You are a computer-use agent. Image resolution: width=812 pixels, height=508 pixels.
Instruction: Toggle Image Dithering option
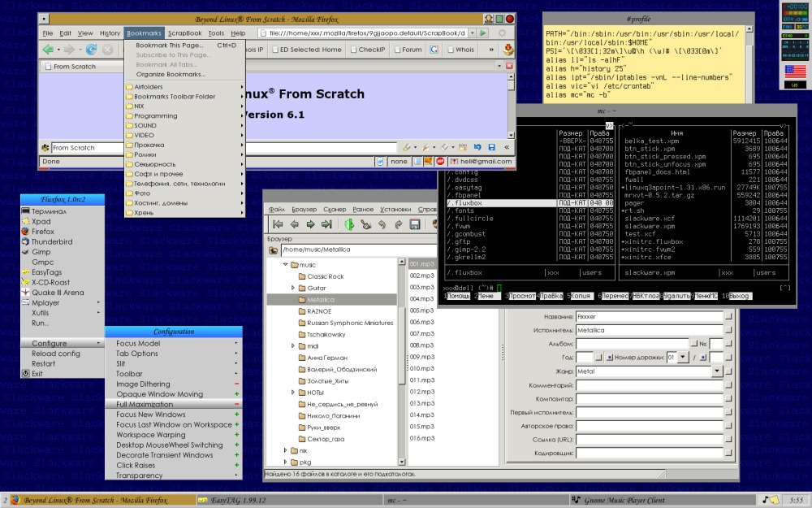click(x=173, y=384)
